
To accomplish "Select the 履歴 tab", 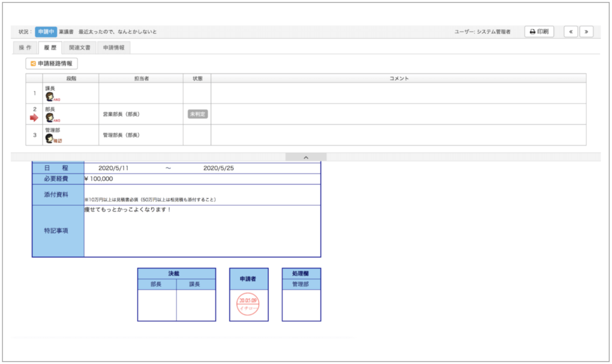I will [50, 48].
